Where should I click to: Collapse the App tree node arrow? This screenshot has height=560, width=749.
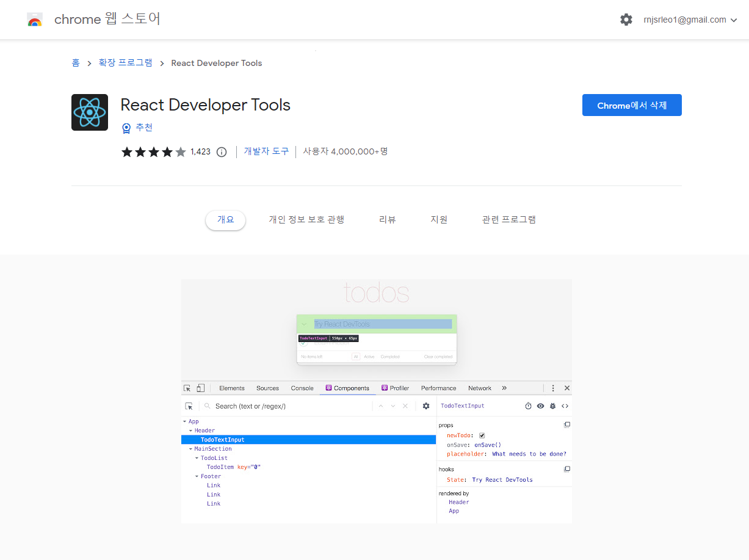click(184, 422)
